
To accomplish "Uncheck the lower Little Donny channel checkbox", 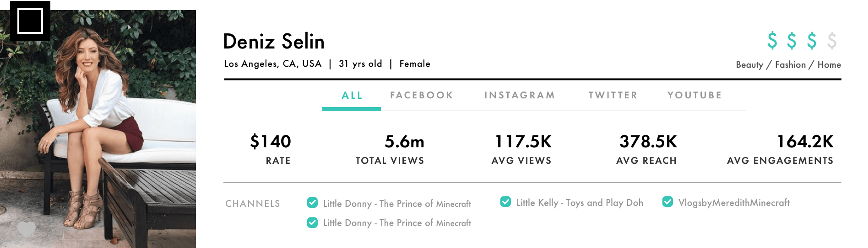I will point(312,223).
